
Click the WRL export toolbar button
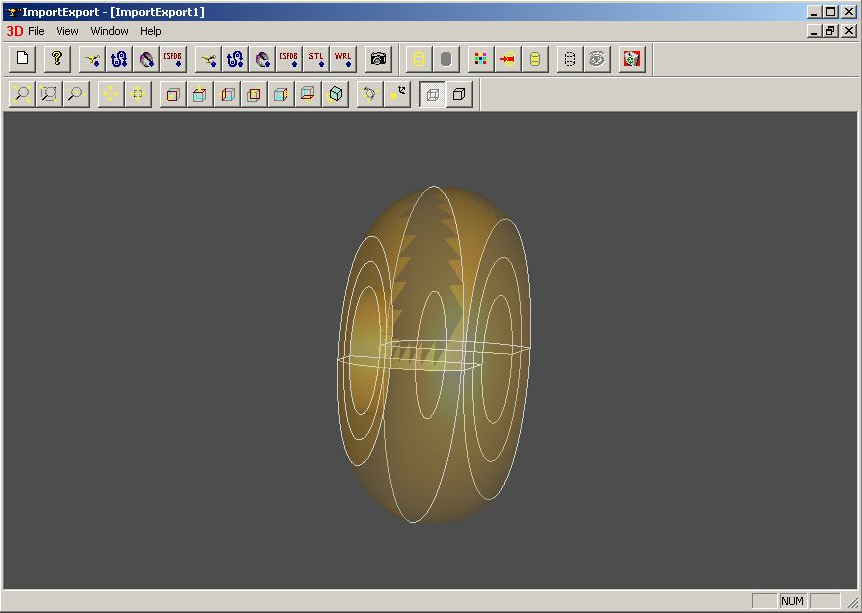click(x=343, y=59)
